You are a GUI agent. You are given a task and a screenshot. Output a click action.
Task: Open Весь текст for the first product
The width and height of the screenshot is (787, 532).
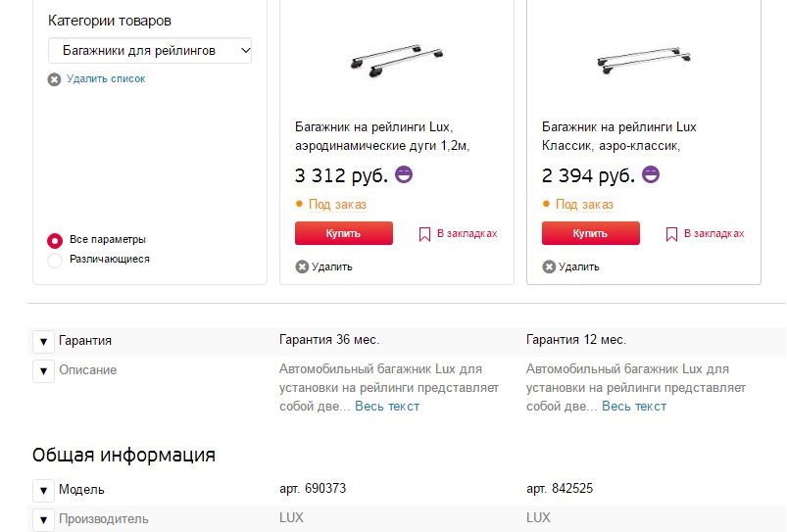click(387, 406)
